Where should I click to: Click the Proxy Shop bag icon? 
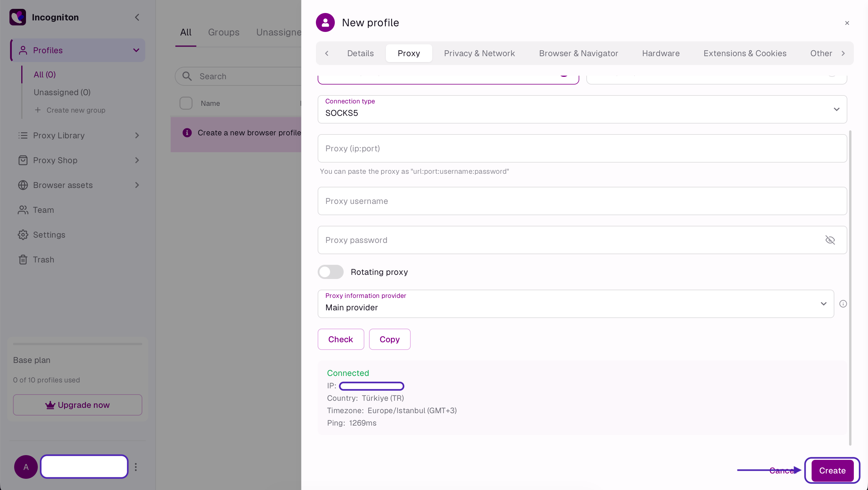[23, 160]
